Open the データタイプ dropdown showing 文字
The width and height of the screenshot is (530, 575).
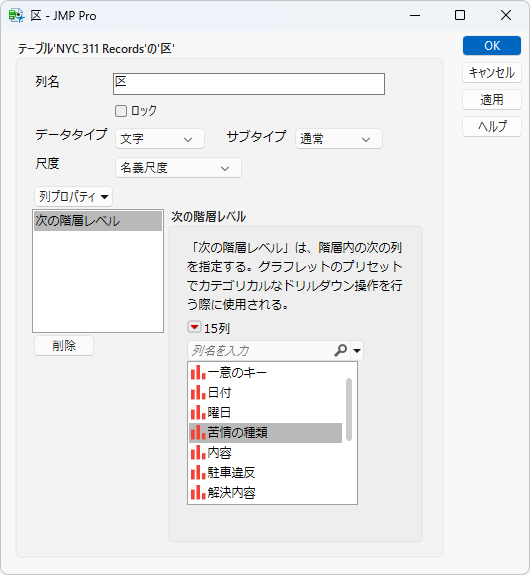click(x=160, y=139)
